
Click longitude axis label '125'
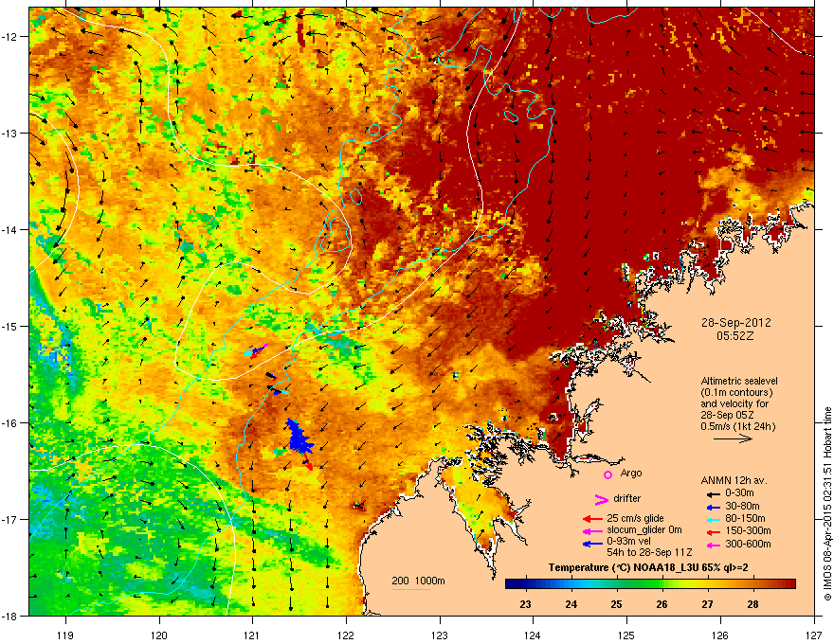(626, 635)
